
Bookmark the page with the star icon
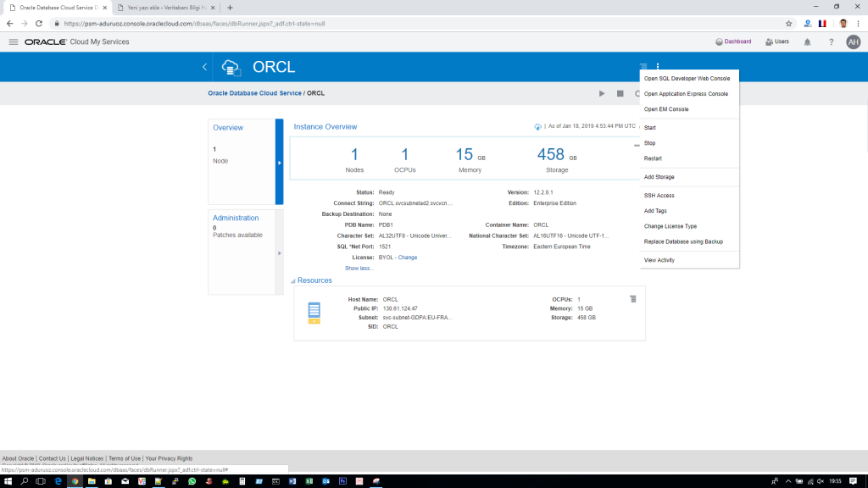coord(789,24)
